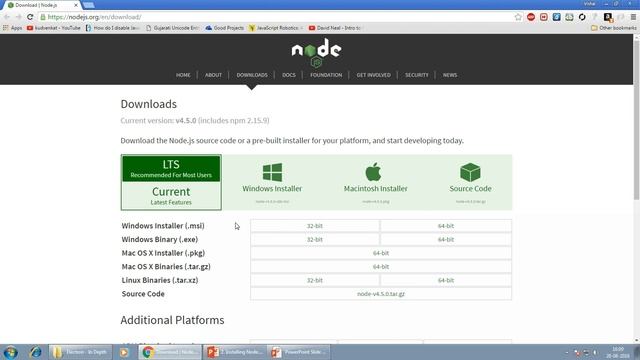Open DOCS in site navigation
640x360 pixels.
point(289,75)
